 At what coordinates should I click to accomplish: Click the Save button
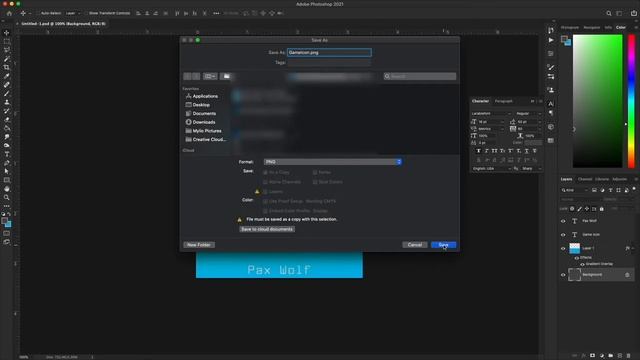443,245
